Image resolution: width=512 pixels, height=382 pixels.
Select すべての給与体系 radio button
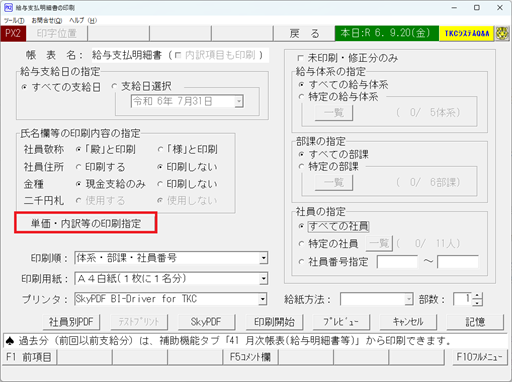tap(301, 85)
